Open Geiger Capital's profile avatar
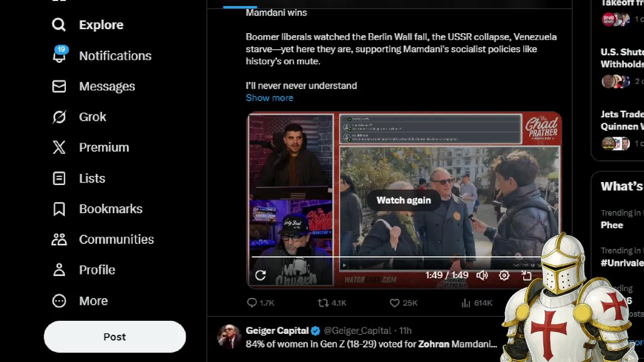 [229, 336]
